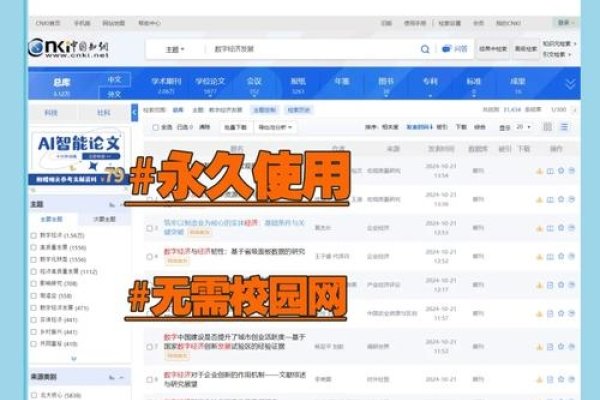Switch results to list view icon
This screenshot has height=400, width=600.
click(564, 127)
